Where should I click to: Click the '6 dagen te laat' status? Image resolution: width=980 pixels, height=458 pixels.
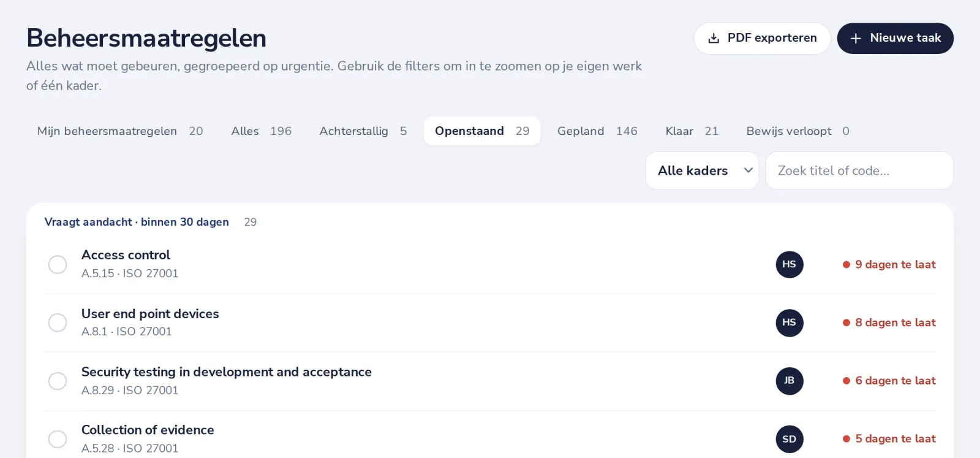(889, 381)
